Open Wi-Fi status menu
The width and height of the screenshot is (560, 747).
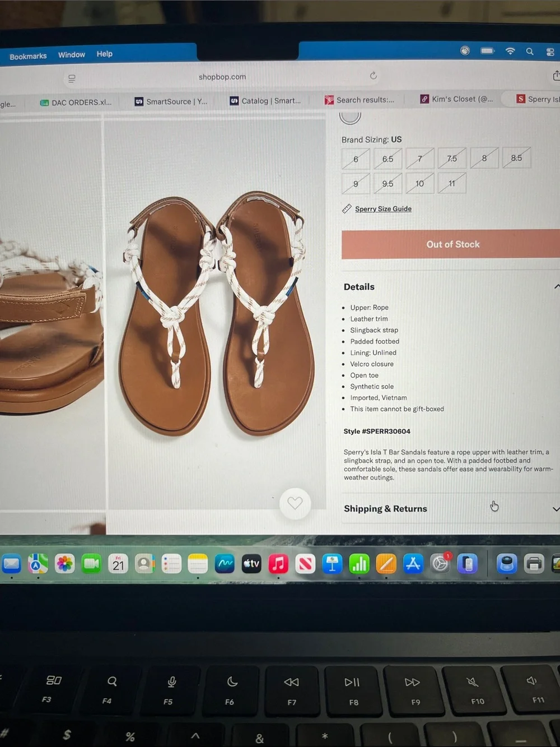point(510,51)
